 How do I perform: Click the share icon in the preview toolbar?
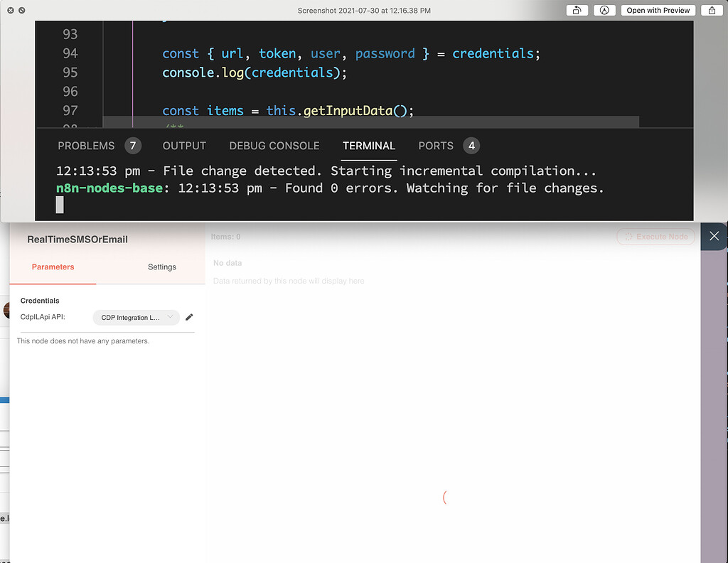[712, 10]
